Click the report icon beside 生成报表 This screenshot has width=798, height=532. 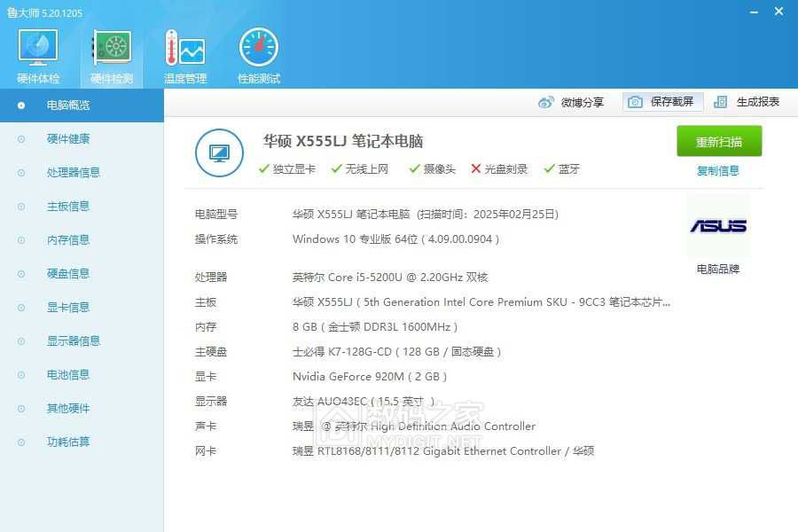(x=720, y=102)
